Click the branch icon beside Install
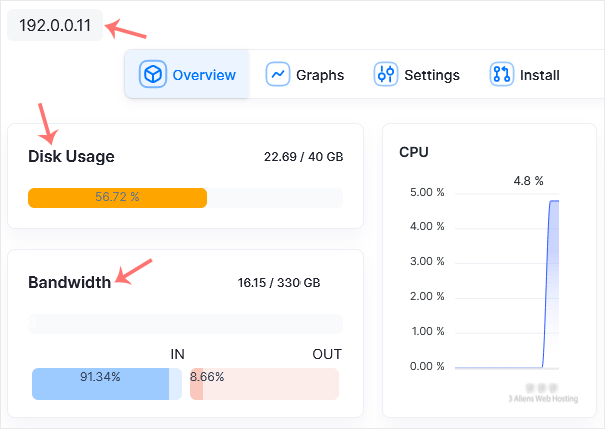605x429 pixels. 501,75
